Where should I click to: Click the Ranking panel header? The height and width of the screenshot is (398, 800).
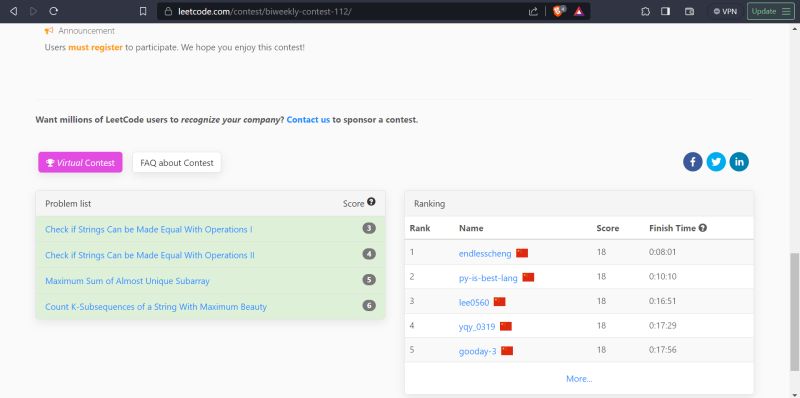(430, 204)
